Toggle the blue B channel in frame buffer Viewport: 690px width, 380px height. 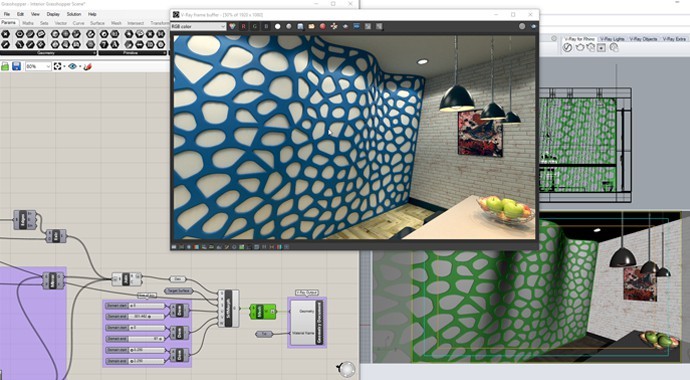[x=266, y=26]
